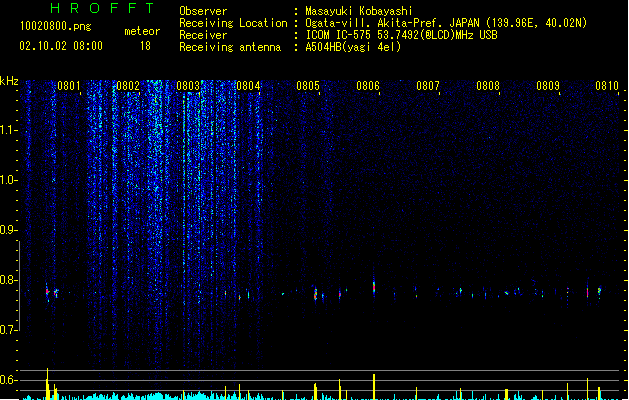
Task: Click the observer name Masayuki Kobayashi
Action: 359,11
